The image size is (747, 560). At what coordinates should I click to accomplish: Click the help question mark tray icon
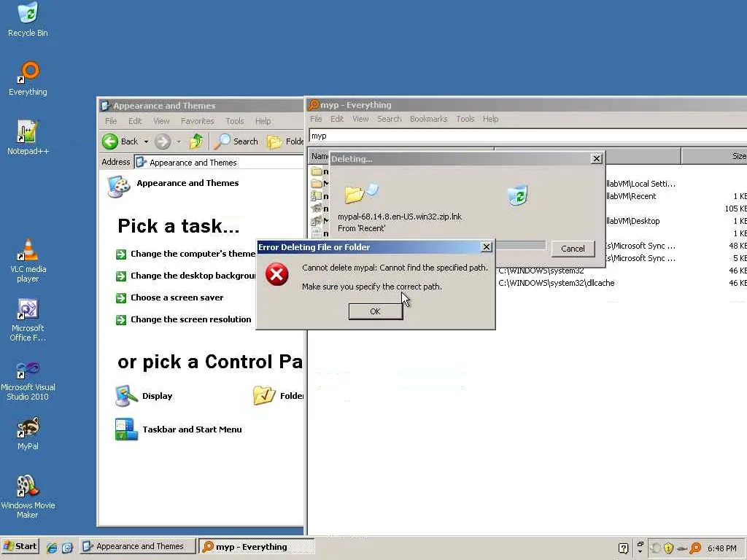(623, 548)
